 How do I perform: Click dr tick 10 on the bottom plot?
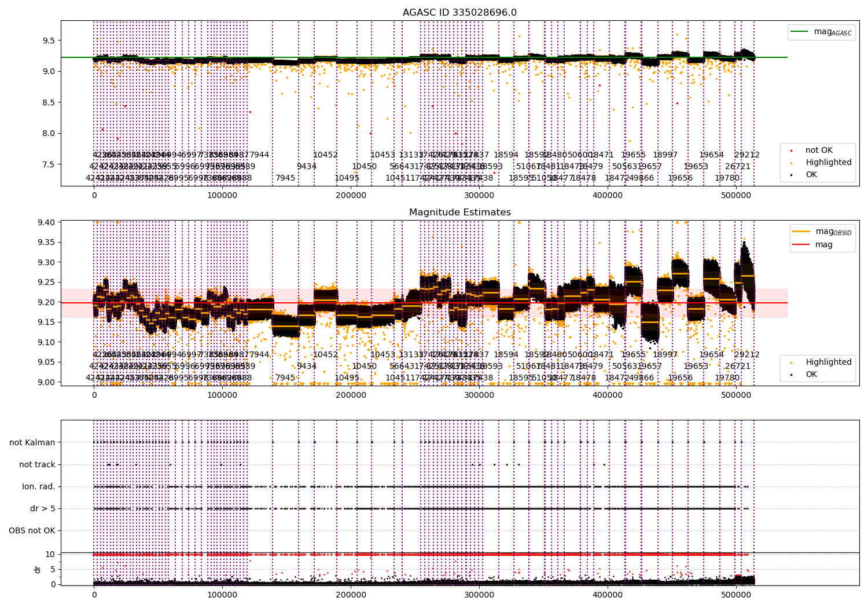[x=50, y=554]
